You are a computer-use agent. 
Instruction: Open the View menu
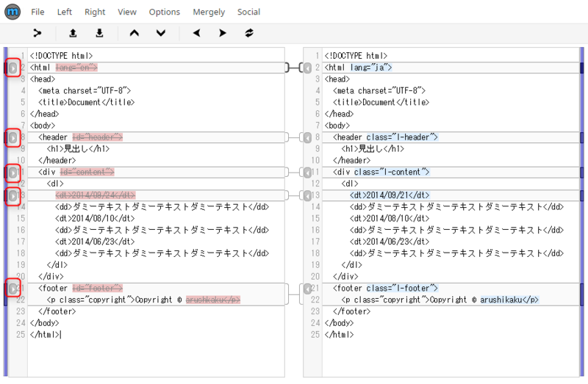tap(127, 12)
